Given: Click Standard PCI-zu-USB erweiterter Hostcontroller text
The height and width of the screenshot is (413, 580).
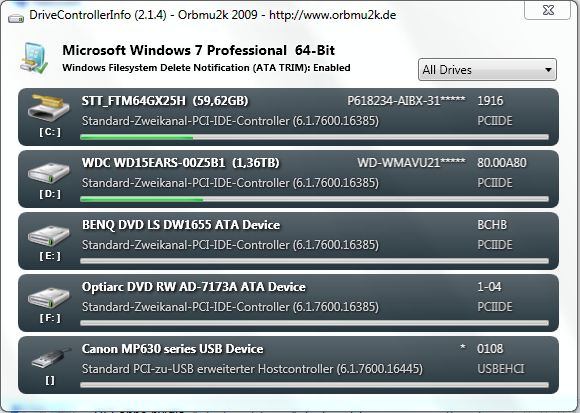Looking at the screenshot, I should pyautogui.click(x=252, y=369).
